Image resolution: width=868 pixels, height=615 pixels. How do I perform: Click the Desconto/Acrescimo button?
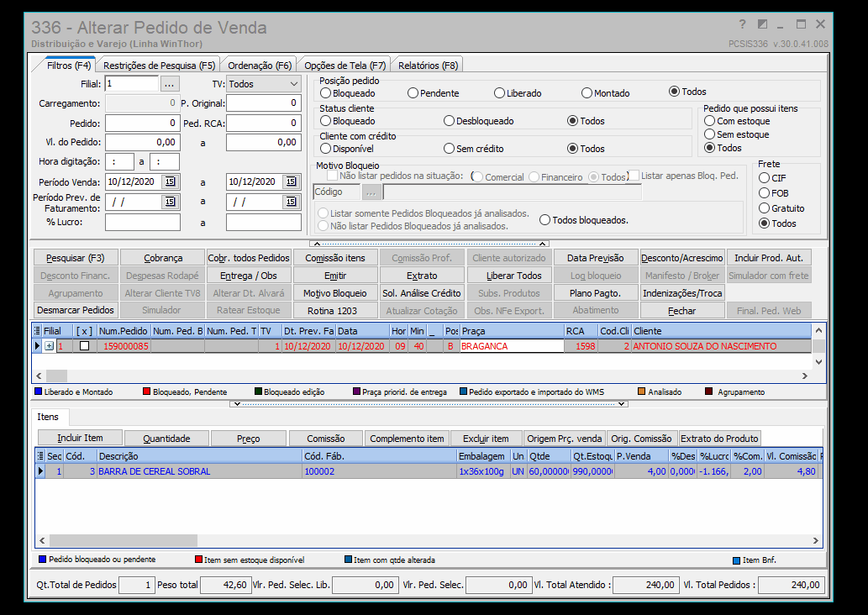(x=682, y=258)
